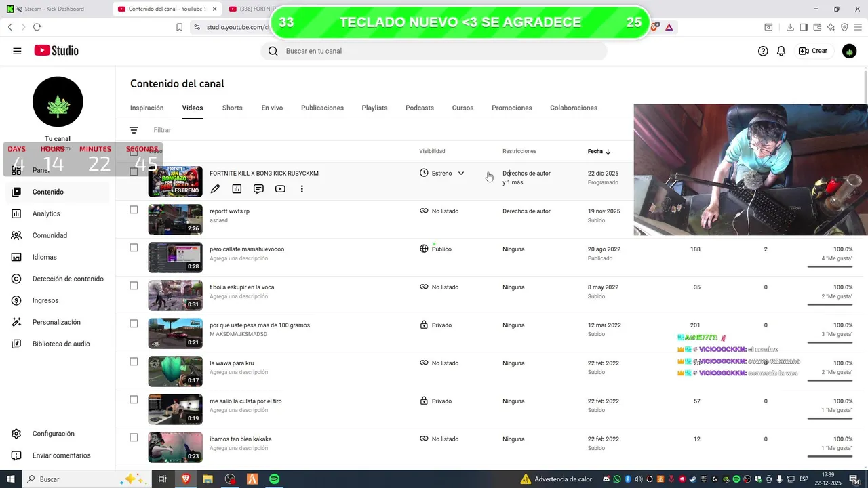Click the filter icon next to Filtrar
868x488 pixels.
[134, 130]
